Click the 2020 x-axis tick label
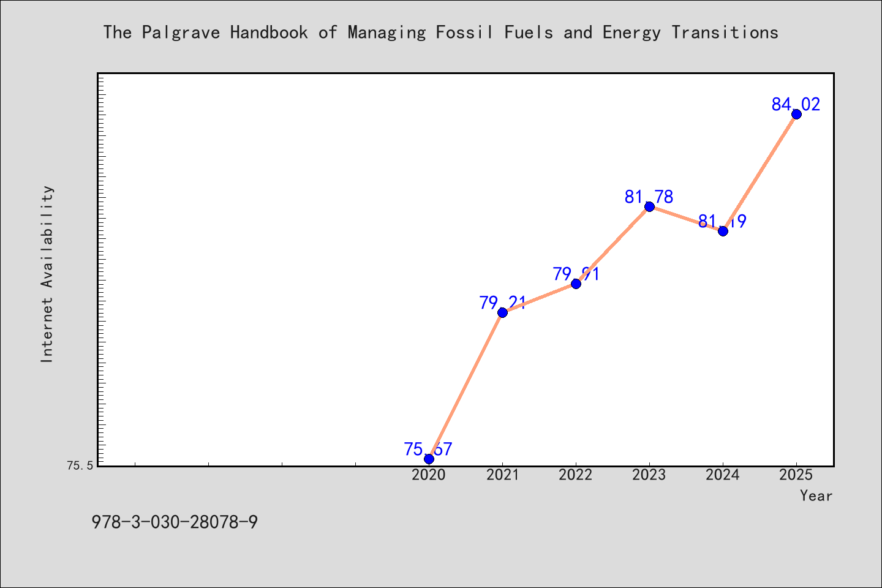This screenshot has height=588, width=882. click(429, 475)
